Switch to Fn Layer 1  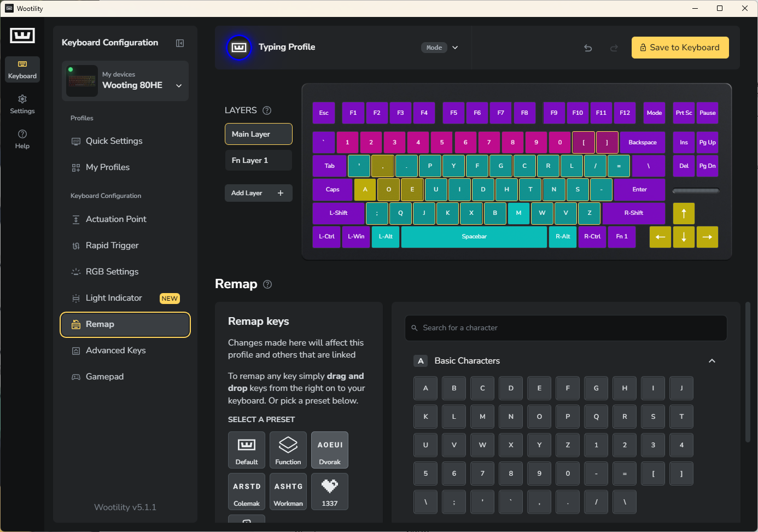click(x=259, y=160)
